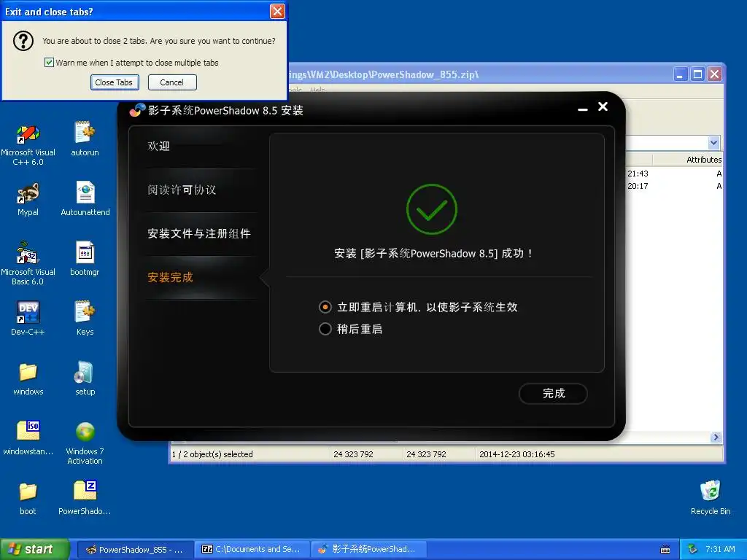Click the question mark icon in dialog
The width and height of the screenshot is (747, 560).
(23, 41)
